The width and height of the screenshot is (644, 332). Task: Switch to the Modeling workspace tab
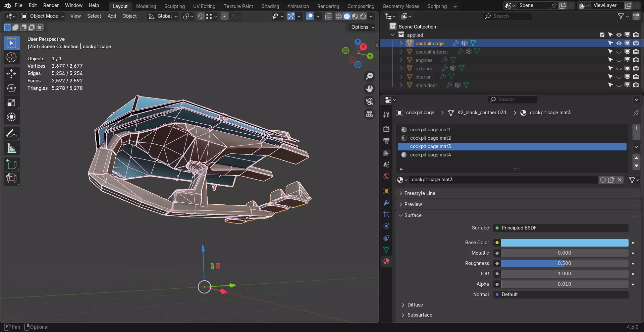pyautogui.click(x=146, y=6)
